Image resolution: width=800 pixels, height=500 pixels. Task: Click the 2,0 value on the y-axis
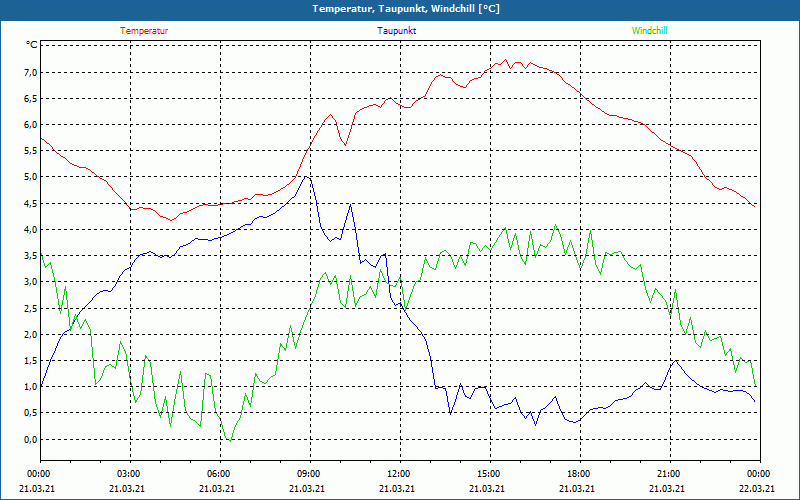click(x=32, y=335)
